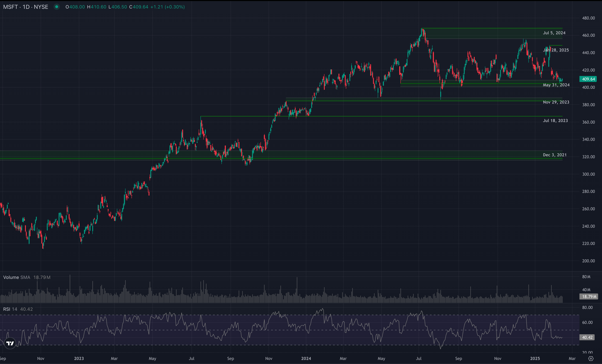The image size is (602, 364).
Task: Click the Dec 3, 2021 level label
Action: [x=555, y=155]
